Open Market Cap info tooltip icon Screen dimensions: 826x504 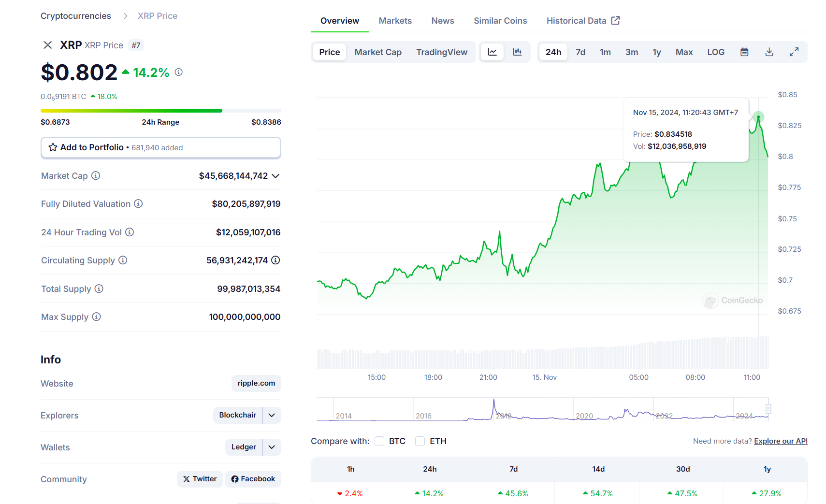click(96, 175)
